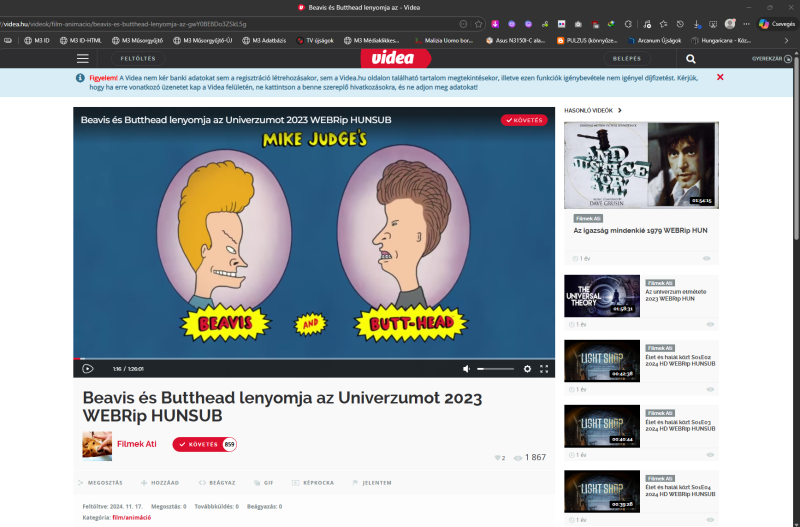Click the Feltöltve: 2024. 11. 17. text
Screen dimensions: 800x527
[x=113, y=507]
